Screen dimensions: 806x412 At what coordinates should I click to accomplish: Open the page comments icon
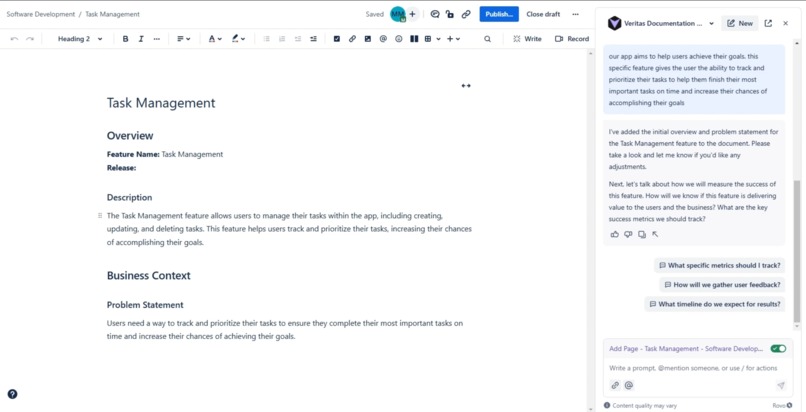pyautogui.click(x=435, y=14)
